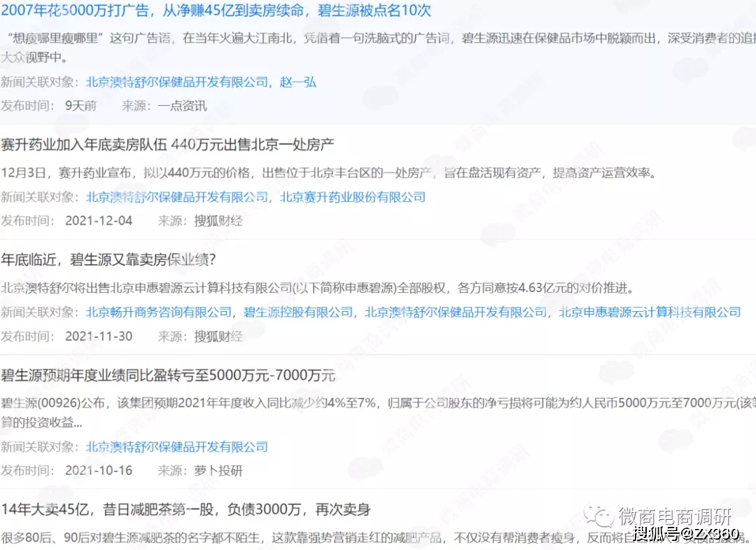Open 北京赛升药业股份有限公司 company link
The height and width of the screenshot is (550, 756).
point(352,197)
